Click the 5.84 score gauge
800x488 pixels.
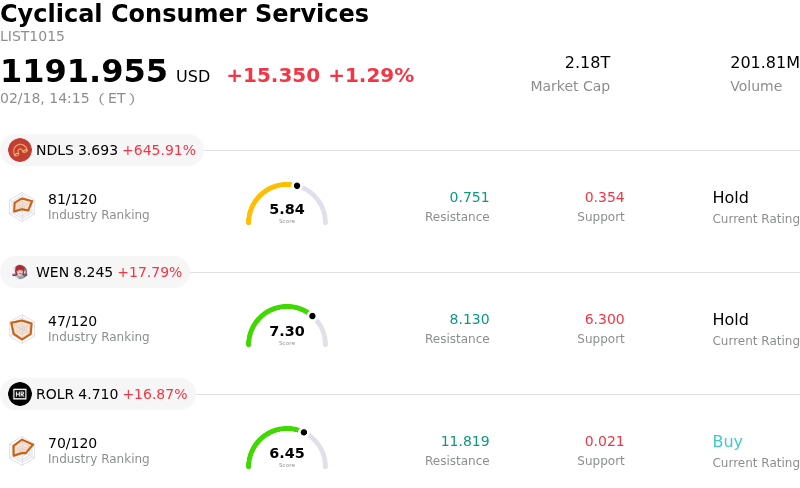click(287, 205)
